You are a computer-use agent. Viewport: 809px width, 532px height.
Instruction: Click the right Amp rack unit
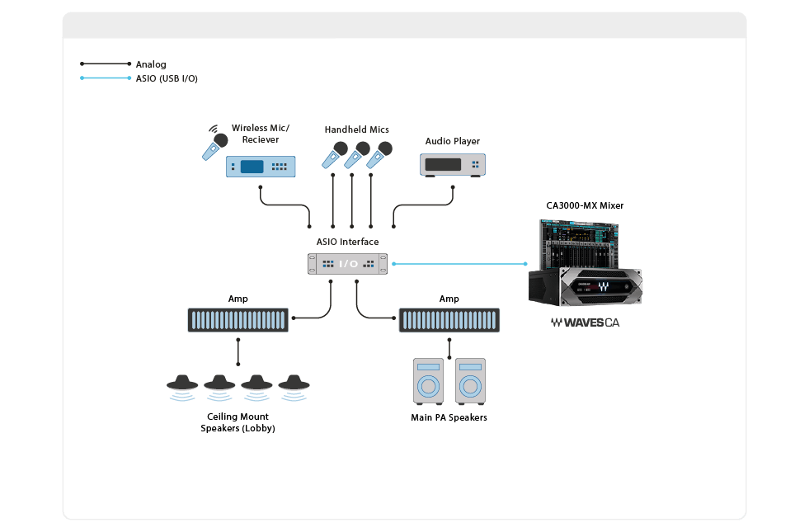point(449,320)
